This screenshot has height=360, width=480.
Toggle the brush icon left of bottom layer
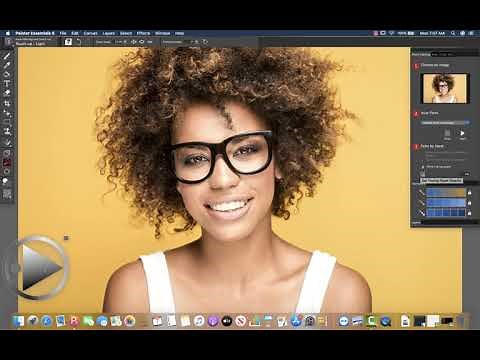[x=422, y=212]
